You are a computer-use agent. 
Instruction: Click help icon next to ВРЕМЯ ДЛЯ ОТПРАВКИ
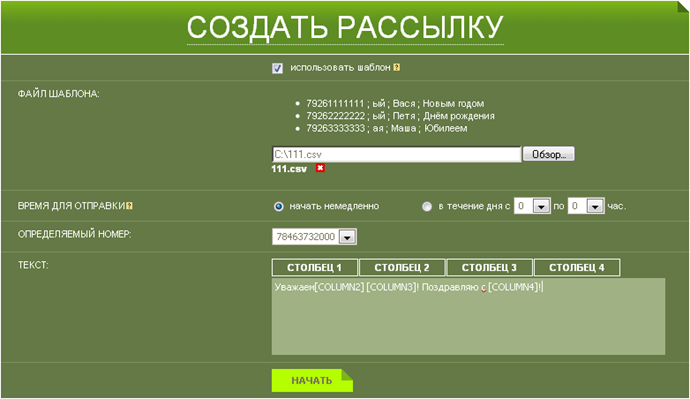coord(129,205)
